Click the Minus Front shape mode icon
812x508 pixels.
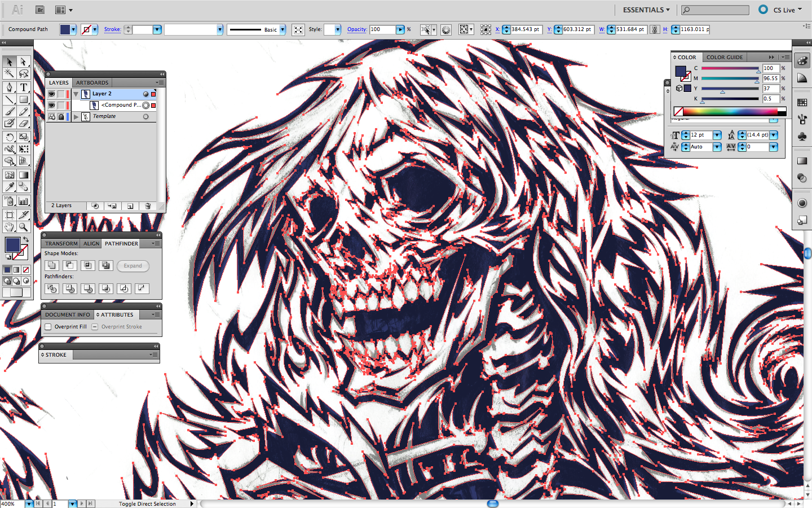(70, 265)
